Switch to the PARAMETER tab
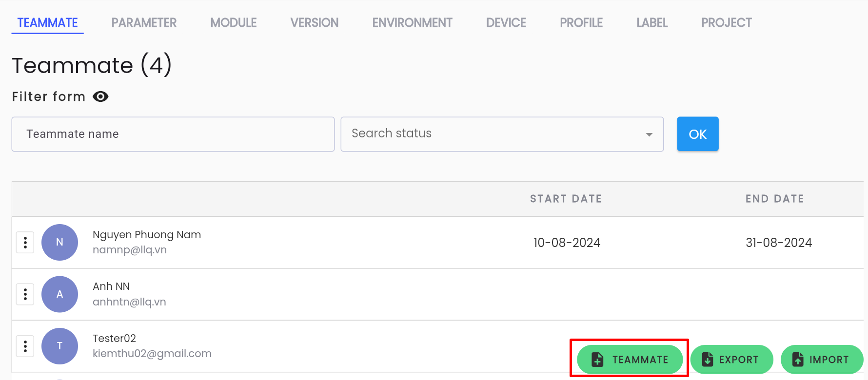 [x=144, y=23]
